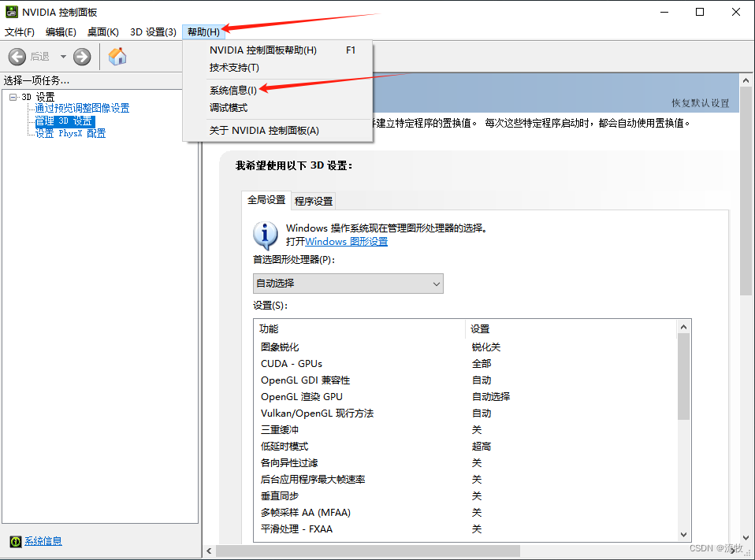
Task: Click the 超高 value for 低延时模式
Action: tap(481, 446)
